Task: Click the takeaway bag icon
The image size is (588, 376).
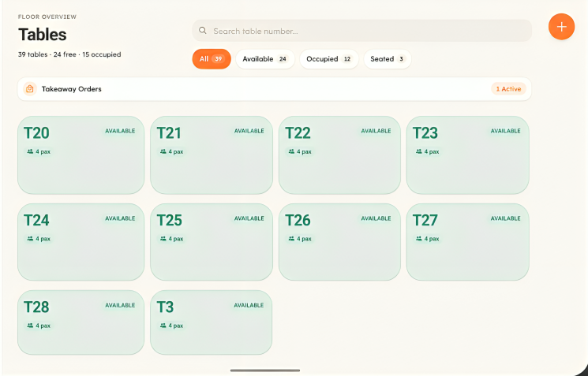Action: (30, 89)
